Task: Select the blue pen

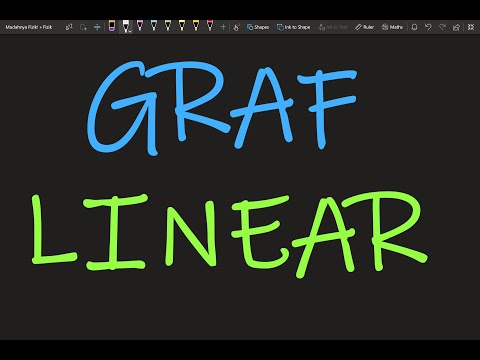Action: (x=154, y=26)
